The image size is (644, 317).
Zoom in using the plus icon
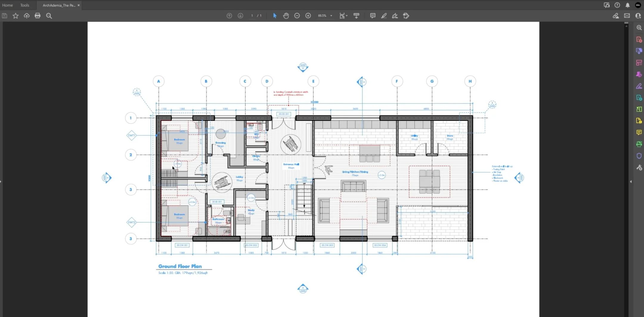click(308, 16)
